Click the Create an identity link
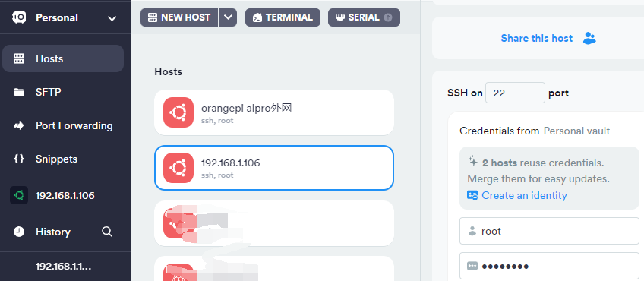Image resolution: width=644 pixels, height=281 pixels. (x=524, y=195)
